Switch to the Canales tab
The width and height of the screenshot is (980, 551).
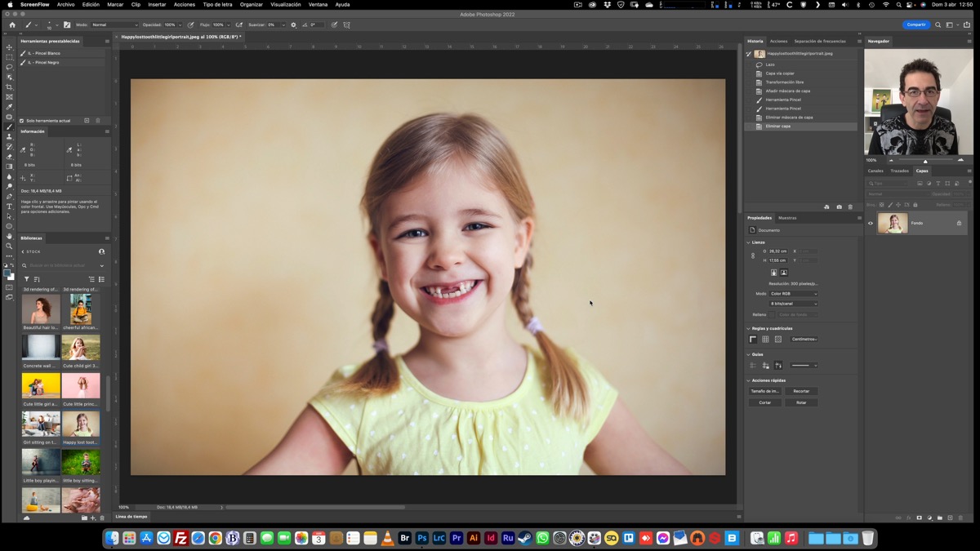(x=875, y=171)
